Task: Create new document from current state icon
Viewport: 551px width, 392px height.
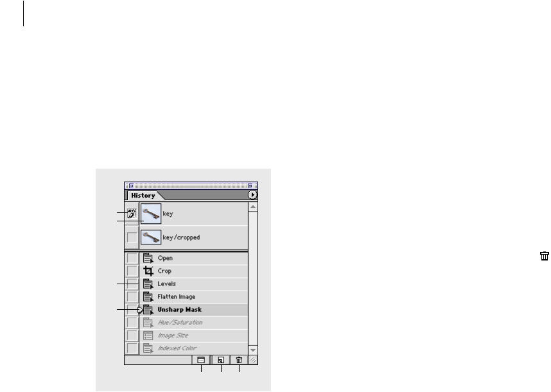Action: (201, 360)
